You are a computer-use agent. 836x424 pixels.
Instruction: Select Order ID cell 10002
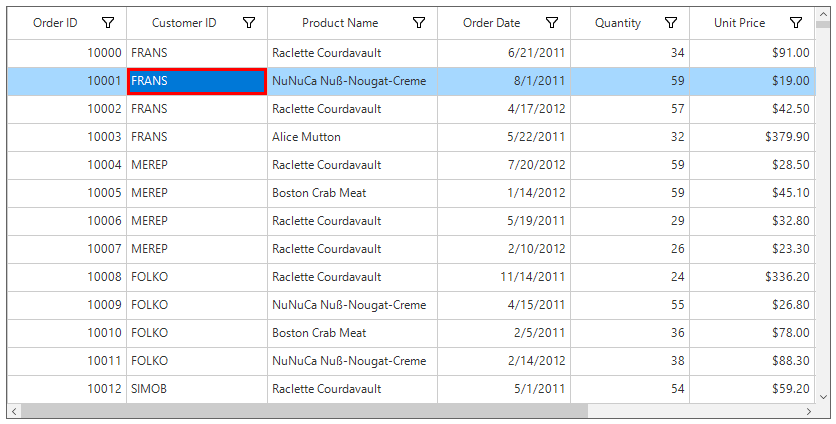[67, 109]
